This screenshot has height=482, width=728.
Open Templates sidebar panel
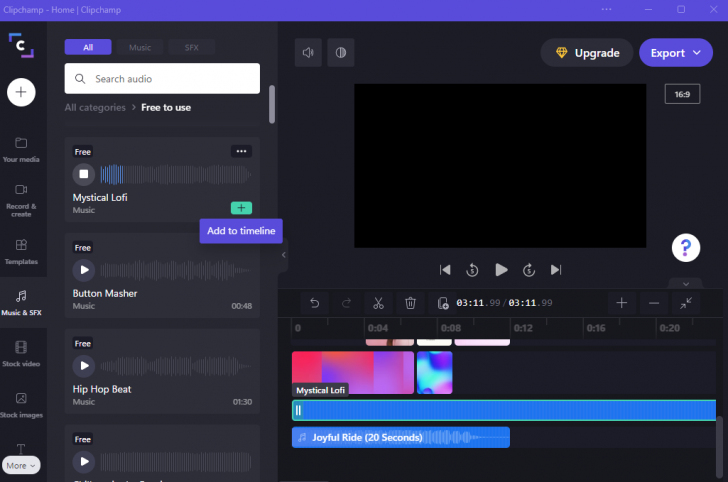pyautogui.click(x=21, y=252)
